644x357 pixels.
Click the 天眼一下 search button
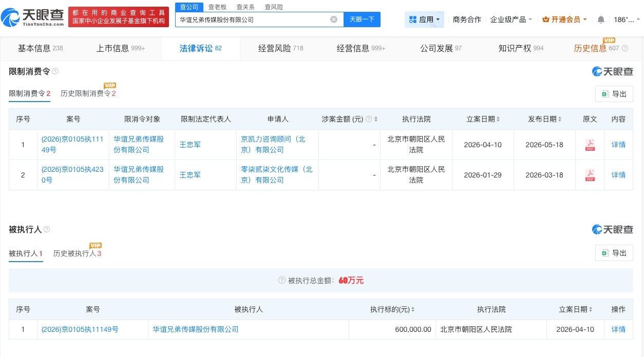(x=362, y=19)
